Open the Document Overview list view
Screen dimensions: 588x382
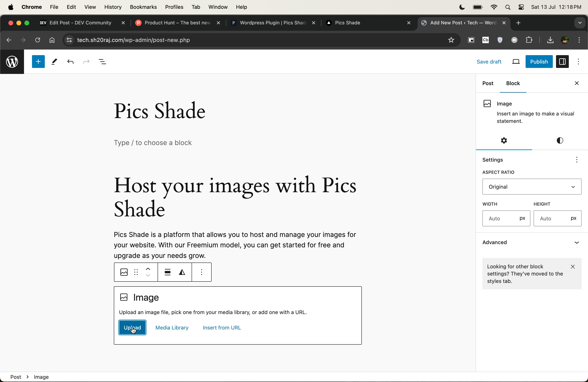[102, 62]
